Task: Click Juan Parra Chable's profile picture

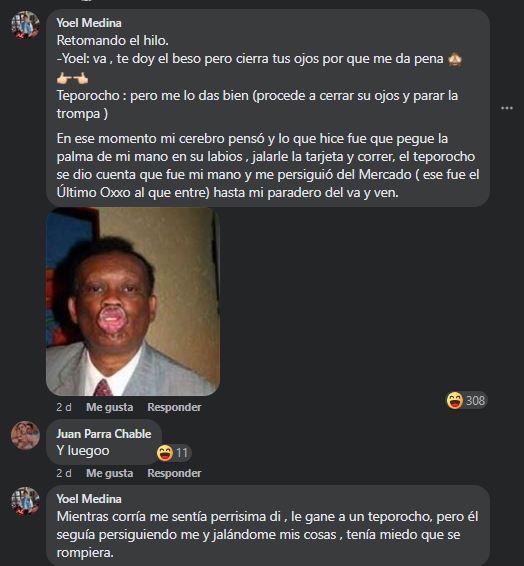Action: click(x=25, y=435)
